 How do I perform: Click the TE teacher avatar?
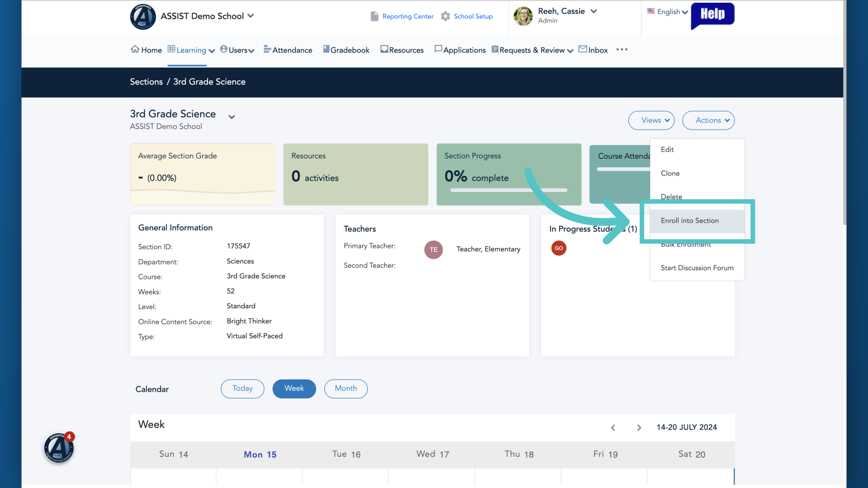[434, 249]
